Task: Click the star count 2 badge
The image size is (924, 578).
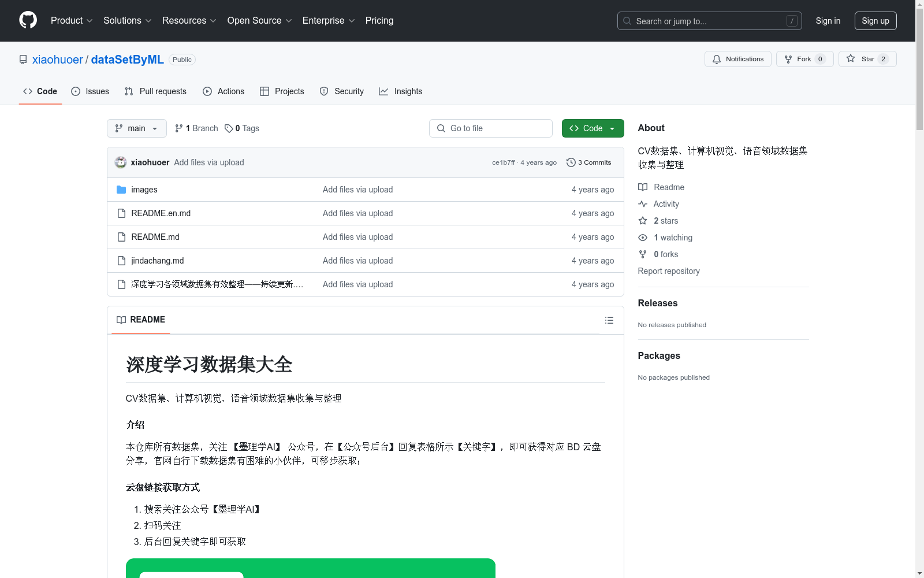Action: [x=883, y=59]
